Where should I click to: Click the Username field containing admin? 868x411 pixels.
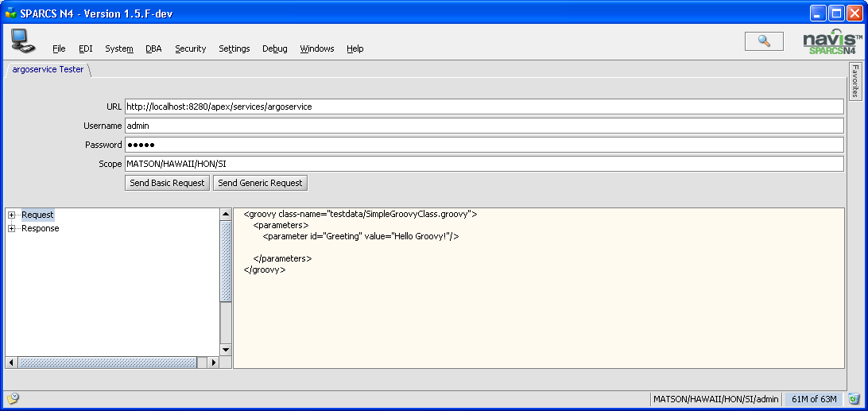point(484,126)
